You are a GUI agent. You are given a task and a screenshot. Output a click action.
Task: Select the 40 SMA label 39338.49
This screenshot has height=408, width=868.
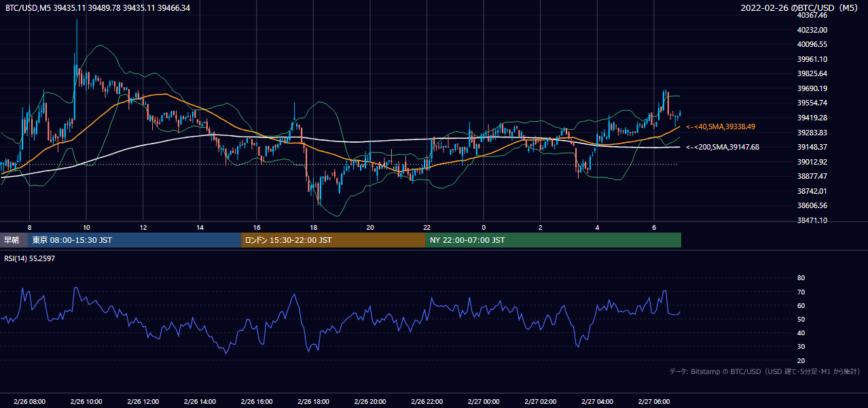721,126
